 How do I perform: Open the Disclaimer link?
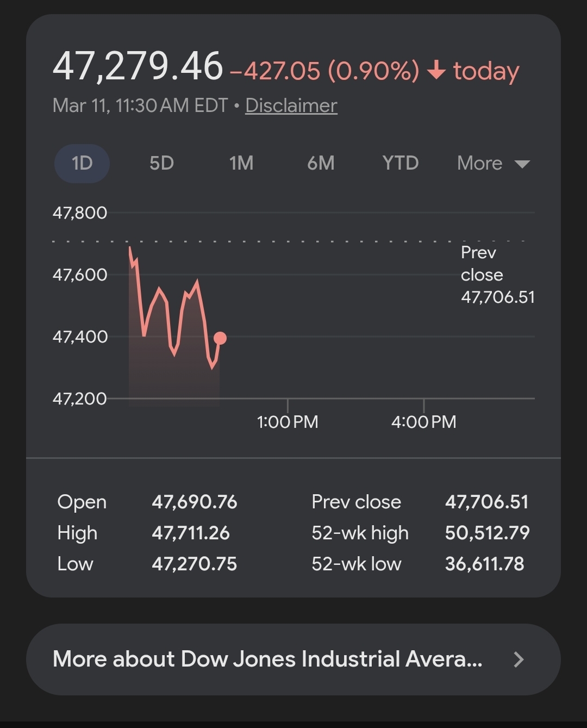click(291, 105)
